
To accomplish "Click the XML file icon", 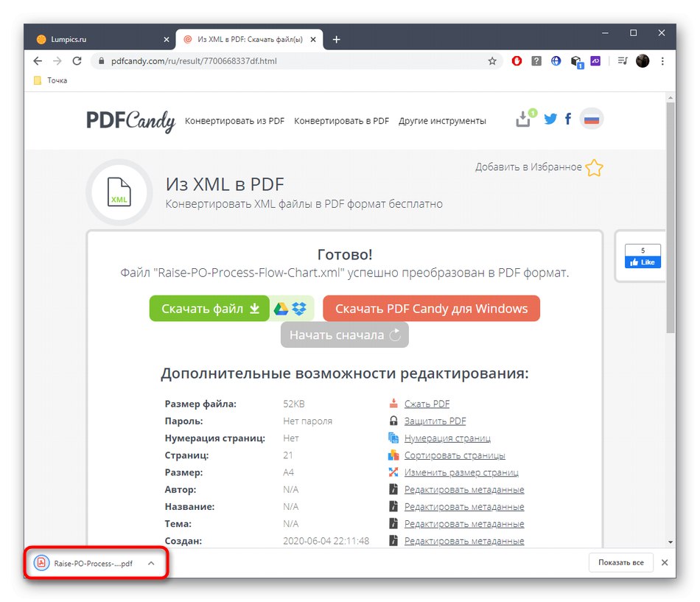I will click(x=119, y=192).
